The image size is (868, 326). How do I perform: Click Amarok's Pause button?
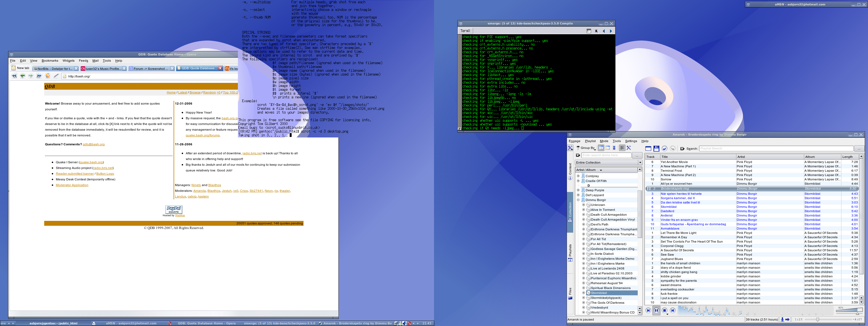click(x=656, y=311)
